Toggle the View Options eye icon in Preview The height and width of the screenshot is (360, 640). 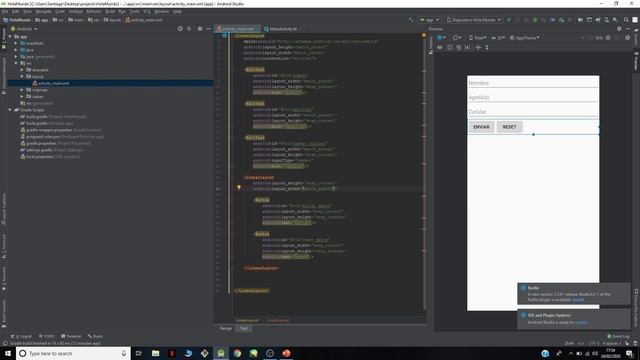440,47
